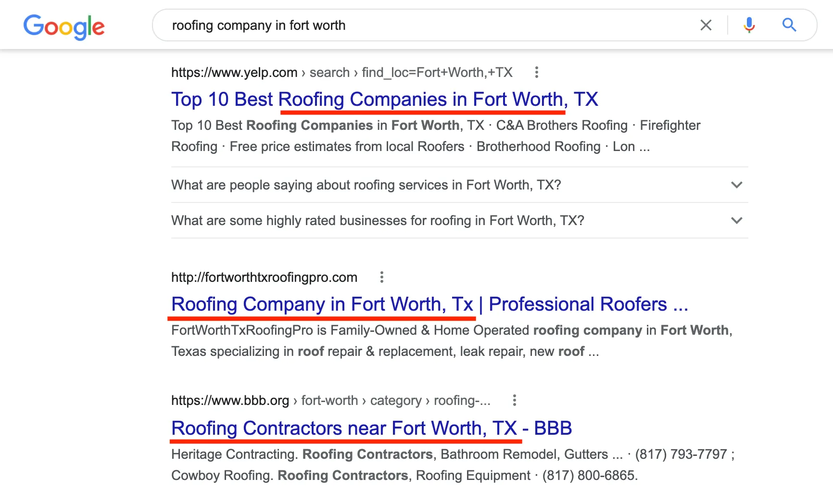Click the Yelp result snippet text
Viewport: 833px width, 504px height.
click(x=436, y=136)
